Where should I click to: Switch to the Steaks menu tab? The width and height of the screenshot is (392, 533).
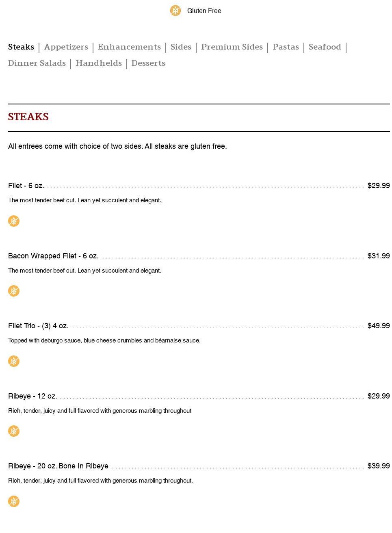coord(21,47)
